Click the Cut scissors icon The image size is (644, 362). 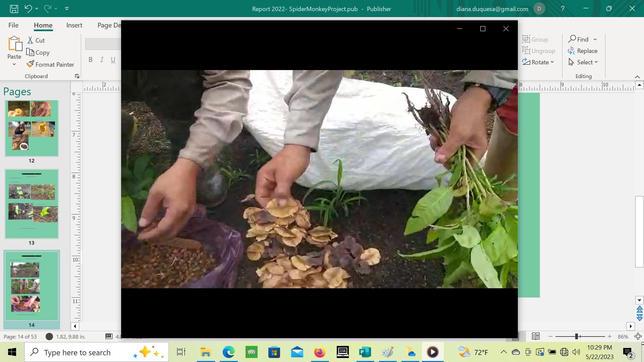(x=30, y=40)
